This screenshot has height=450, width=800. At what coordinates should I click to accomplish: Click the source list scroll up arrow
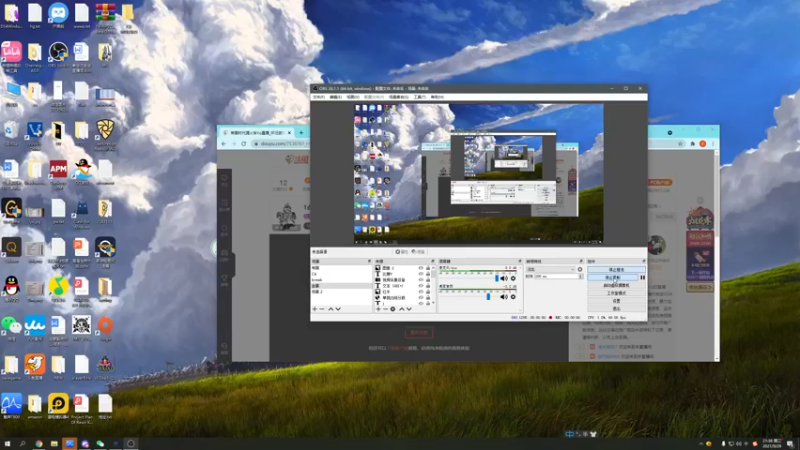433,268
